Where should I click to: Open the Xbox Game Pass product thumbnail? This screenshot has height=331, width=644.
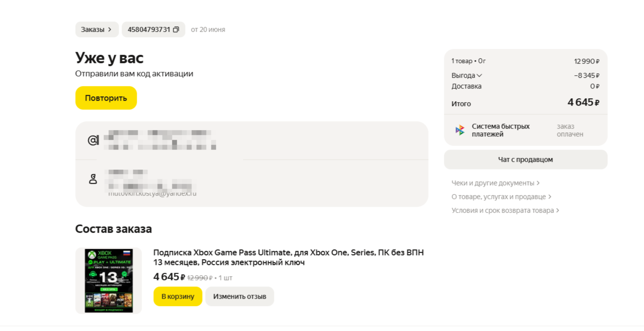point(108,281)
